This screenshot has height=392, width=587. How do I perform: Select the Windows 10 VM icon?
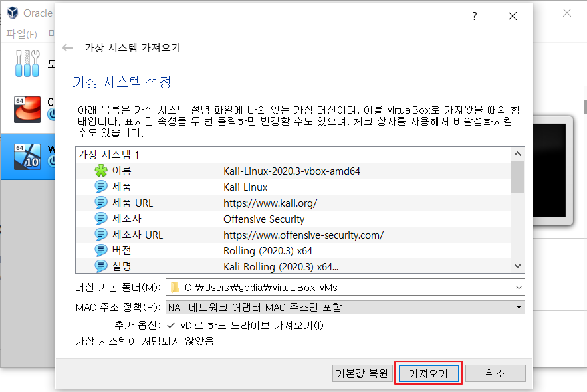pyautogui.click(x=27, y=157)
